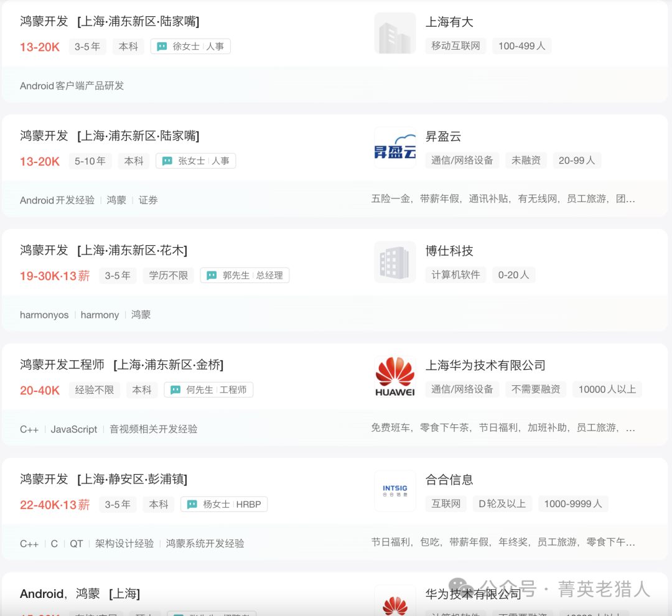Click the 音视频相关开发经验 keyword
Screen dimensions: 672x616
point(154,429)
